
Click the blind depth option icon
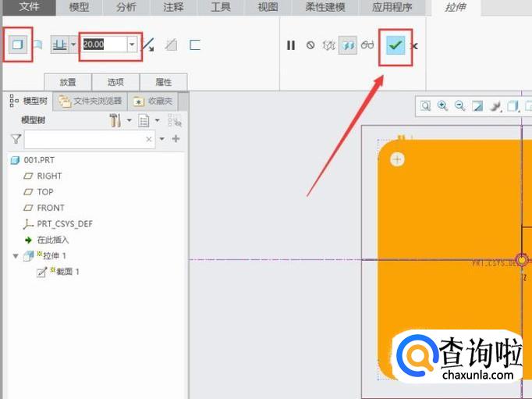pyautogui.click(x=60, y=45)
